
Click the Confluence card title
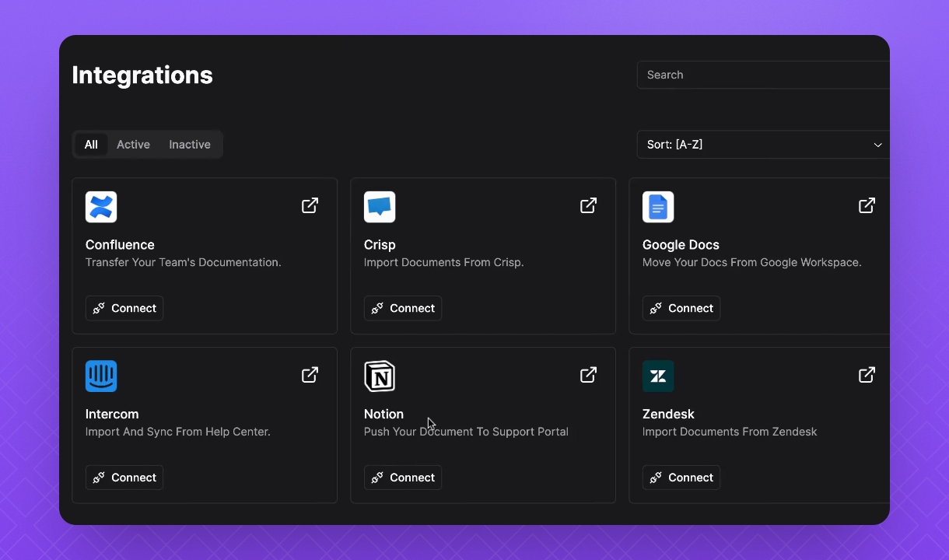click(120, 244)
